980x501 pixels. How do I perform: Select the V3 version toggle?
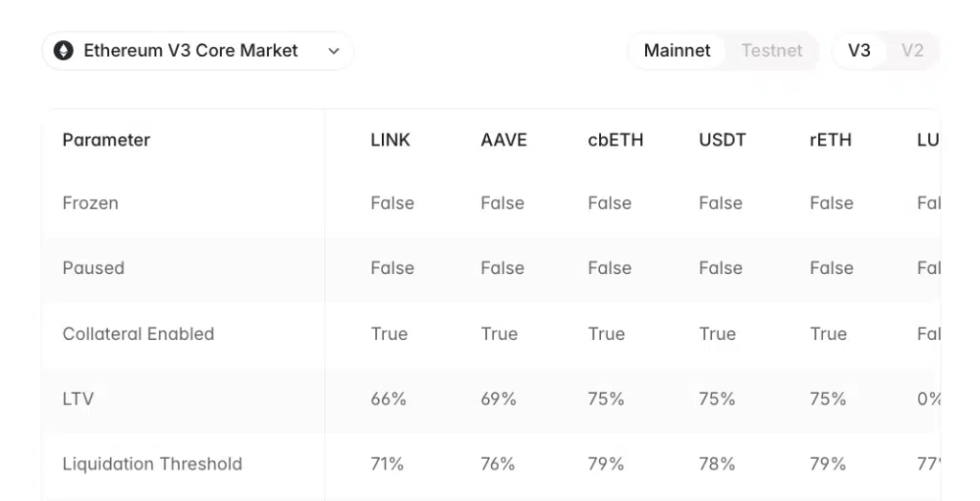tap(859, 51)
